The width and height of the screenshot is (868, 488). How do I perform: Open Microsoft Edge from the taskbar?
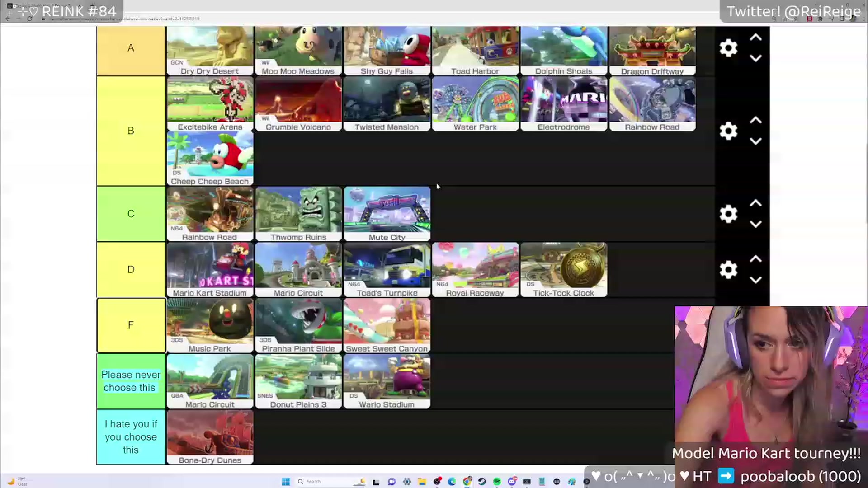[x=452, y=482]
